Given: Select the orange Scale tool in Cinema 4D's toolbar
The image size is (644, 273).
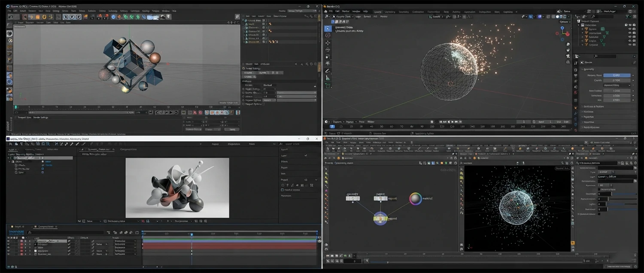Looking at the screenshot, I should click(x=38, y=17).
